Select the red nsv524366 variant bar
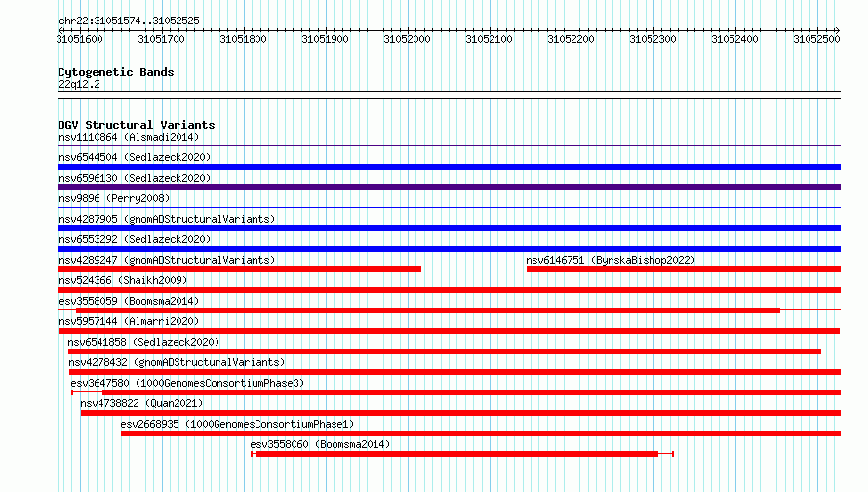 [x=449, y=290]
